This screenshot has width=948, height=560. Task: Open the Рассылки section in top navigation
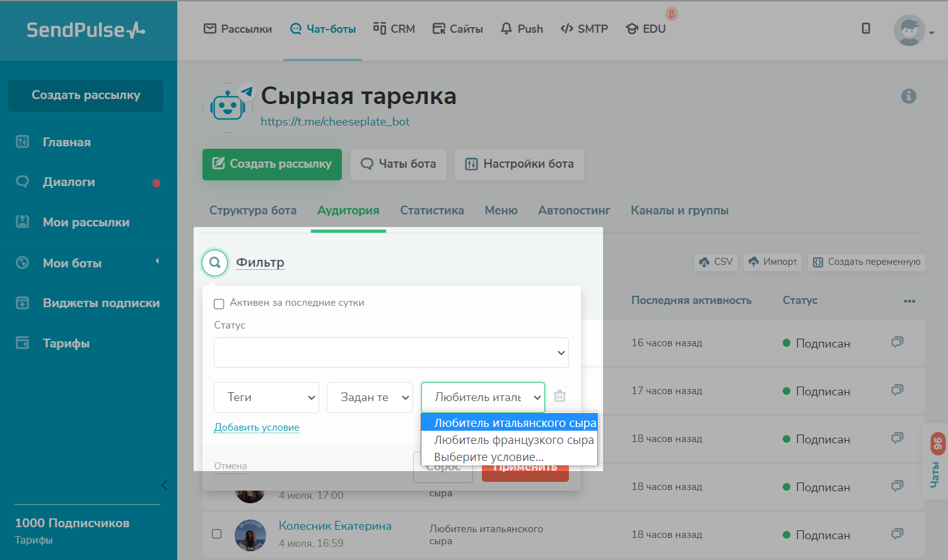pyautogui.click(x=238, y=29)
